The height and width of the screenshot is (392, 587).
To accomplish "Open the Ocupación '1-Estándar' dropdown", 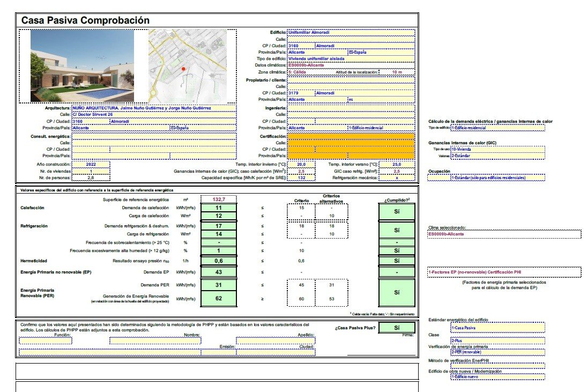I will pyautogui.click(x=498, y=177).
